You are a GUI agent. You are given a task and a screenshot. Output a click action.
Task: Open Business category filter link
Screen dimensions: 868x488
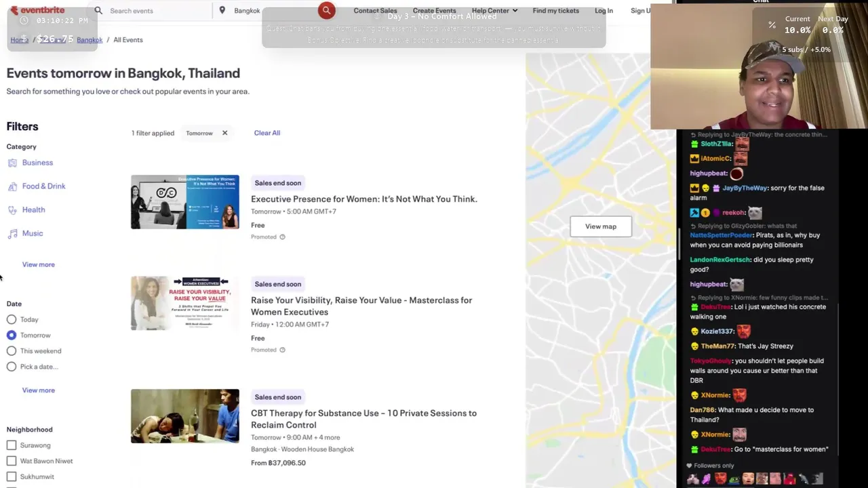click(37, 163)
